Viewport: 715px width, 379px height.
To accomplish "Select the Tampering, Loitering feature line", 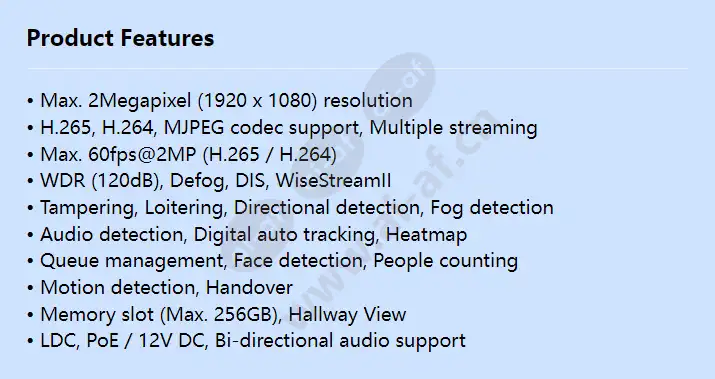I will [290, 208].
